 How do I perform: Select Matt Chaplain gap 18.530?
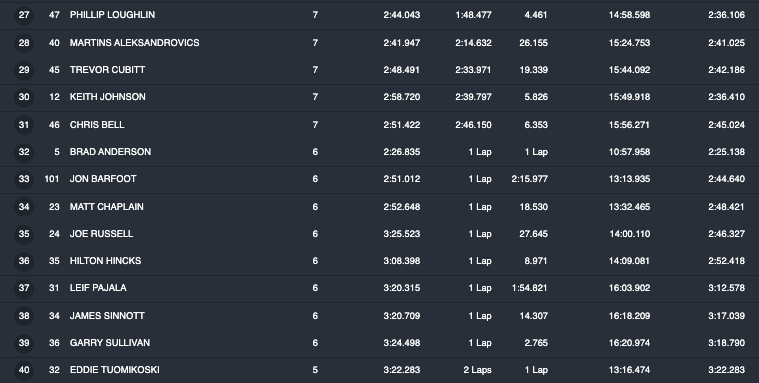tap(533, 207)
